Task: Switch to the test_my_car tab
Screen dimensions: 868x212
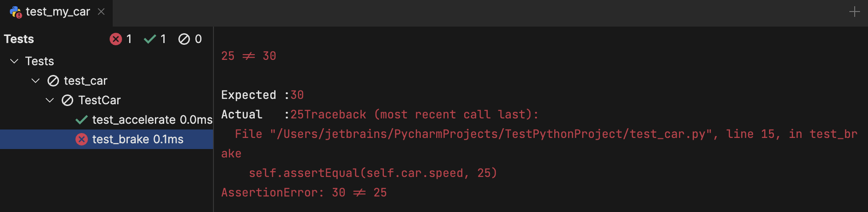Action: (x=58, y=12)
